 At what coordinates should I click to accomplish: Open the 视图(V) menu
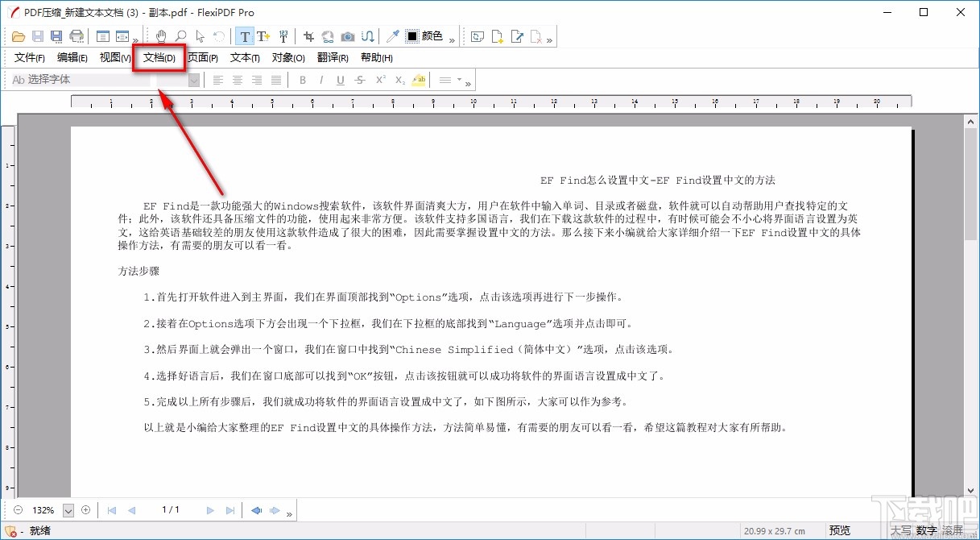[115, 57]
